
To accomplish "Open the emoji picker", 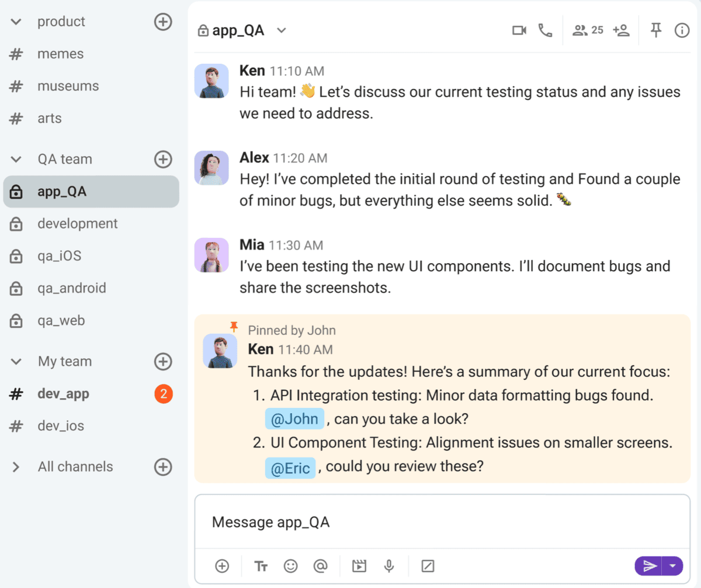I will coord(291,566).
